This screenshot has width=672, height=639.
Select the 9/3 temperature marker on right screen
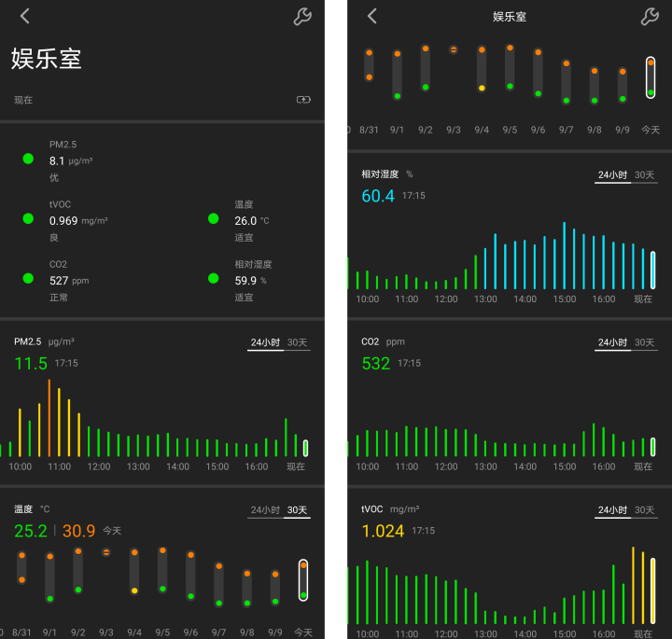[x=454, y=49]
